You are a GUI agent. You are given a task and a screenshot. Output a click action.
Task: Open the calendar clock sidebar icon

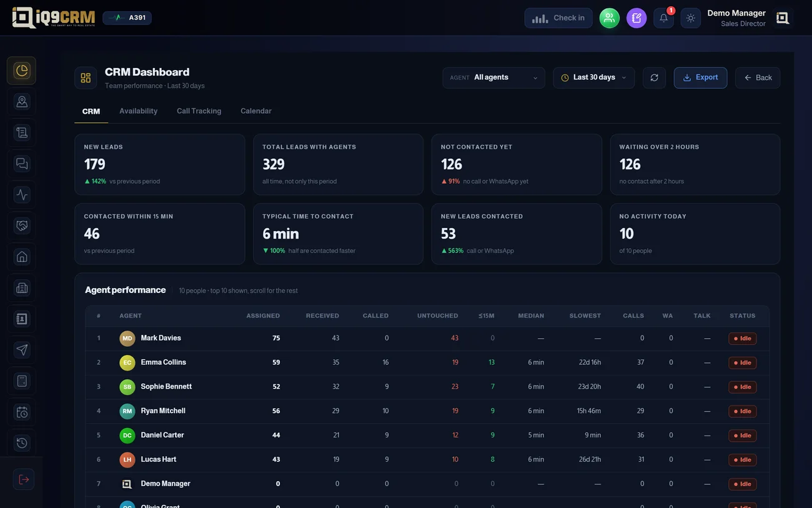(22, 412)
